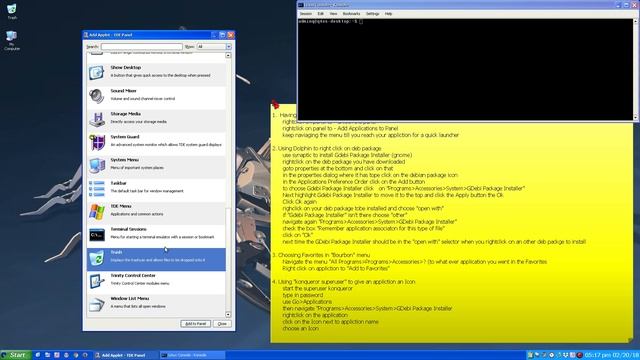Click the red pin on yellow note
Screen dimensions: 640x360
pyautogui.click(x=275, y=104)
